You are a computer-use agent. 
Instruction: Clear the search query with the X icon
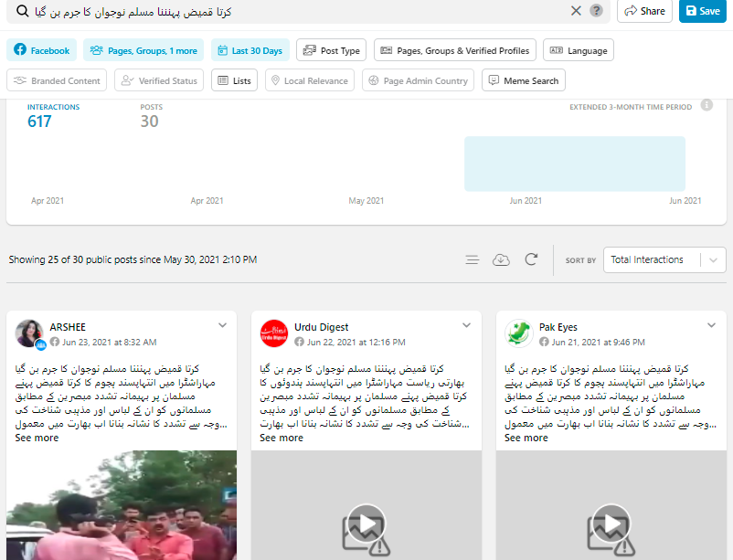pos(576,11)
